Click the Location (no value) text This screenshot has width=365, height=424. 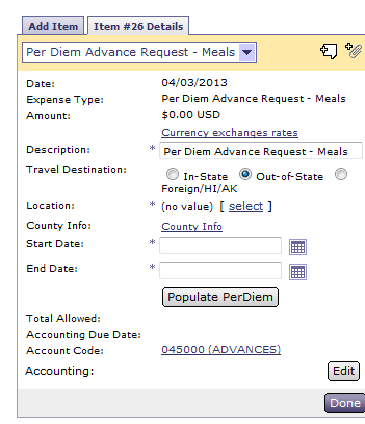187,207
